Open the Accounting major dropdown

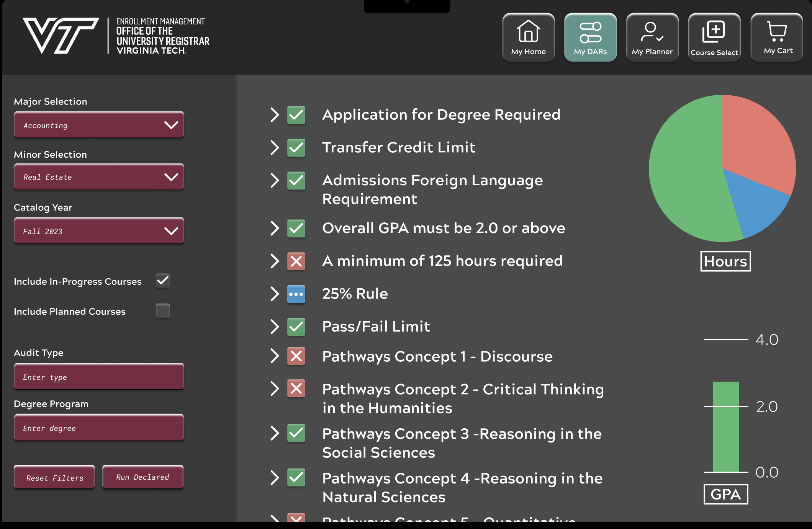click(x=99, y=125)
